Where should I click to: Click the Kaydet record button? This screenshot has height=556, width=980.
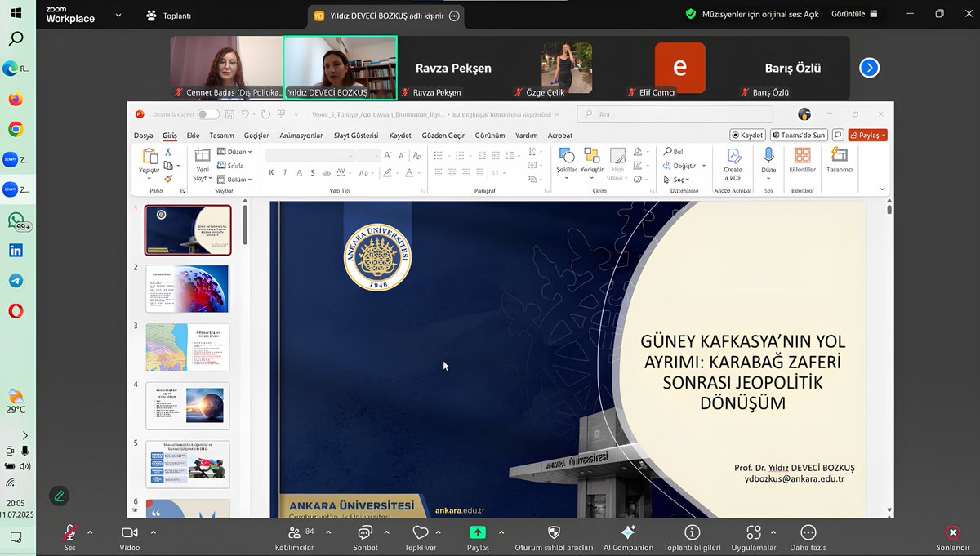point(747,135)
